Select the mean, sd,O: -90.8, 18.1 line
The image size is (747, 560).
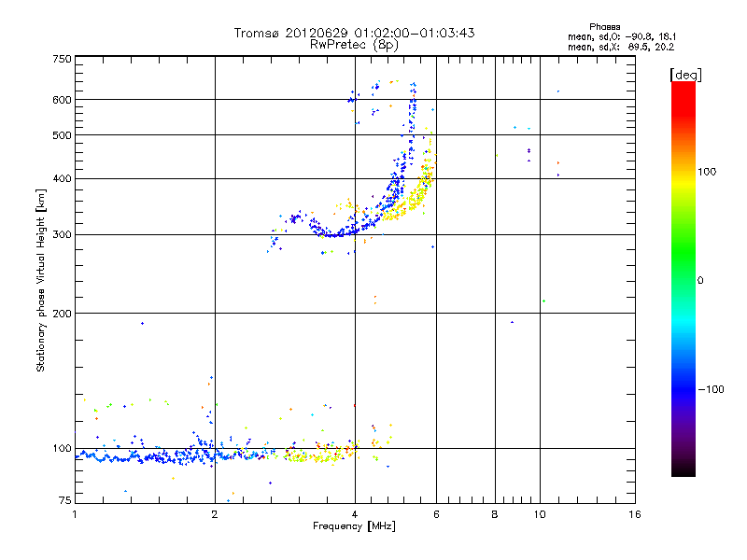coord(622,36)
